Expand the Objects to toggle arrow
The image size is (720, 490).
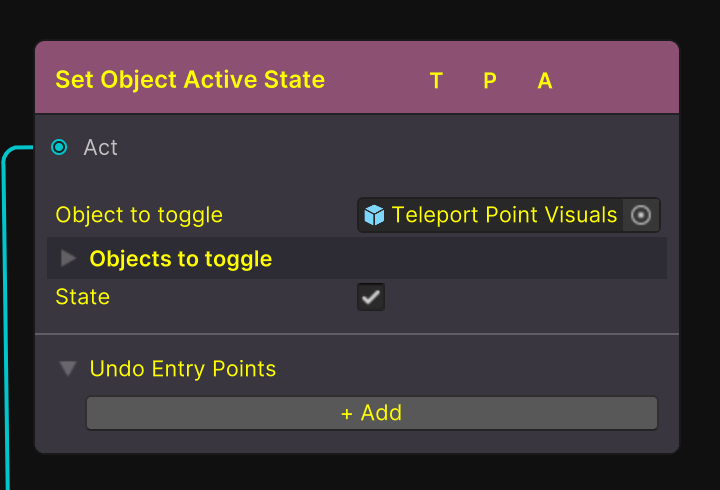68,259
